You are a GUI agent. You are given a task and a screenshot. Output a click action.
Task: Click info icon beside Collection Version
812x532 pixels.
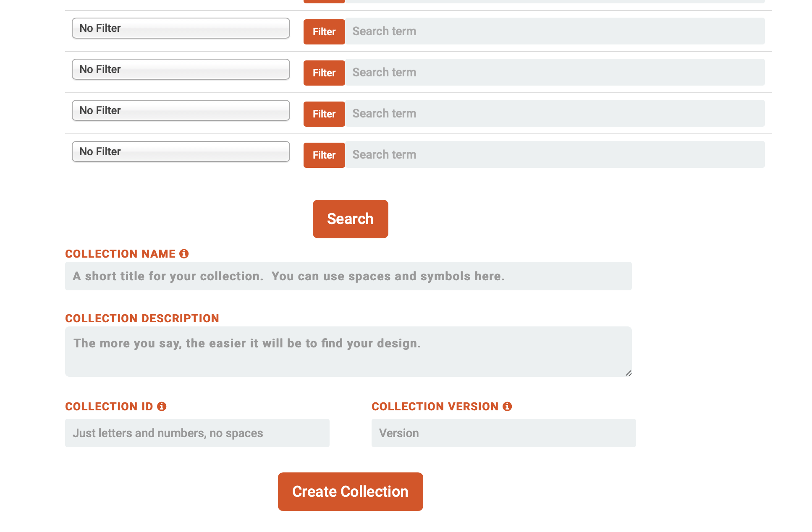pos(507,407)
